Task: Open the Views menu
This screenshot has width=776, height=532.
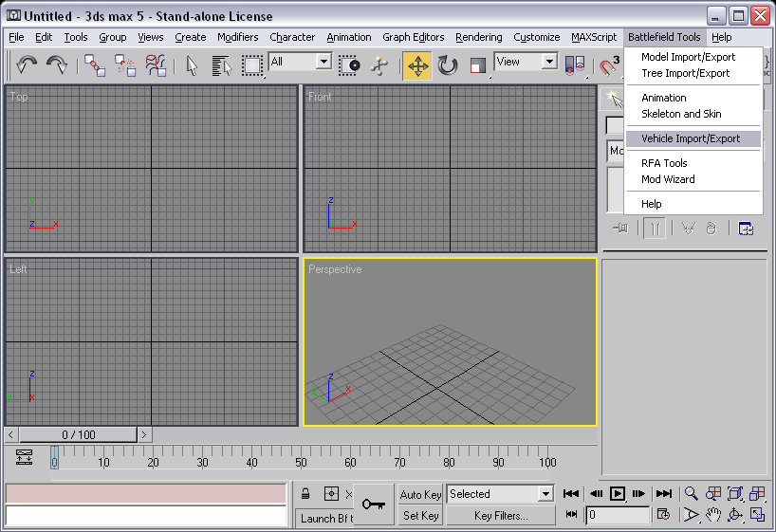Action: [151, 37]
